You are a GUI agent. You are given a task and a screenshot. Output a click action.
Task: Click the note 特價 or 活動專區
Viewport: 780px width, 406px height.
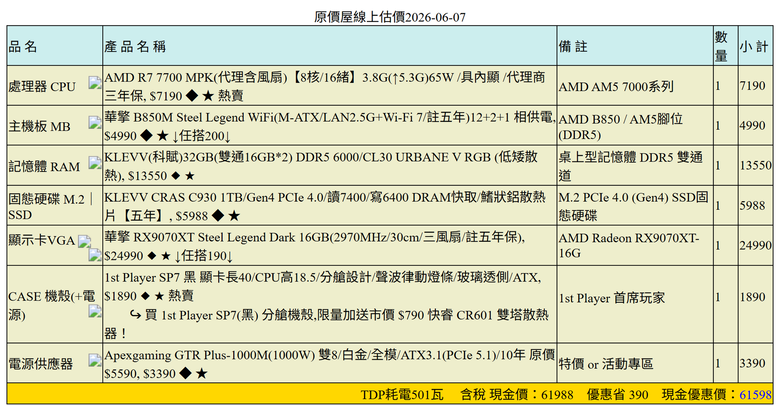(606, 364)
